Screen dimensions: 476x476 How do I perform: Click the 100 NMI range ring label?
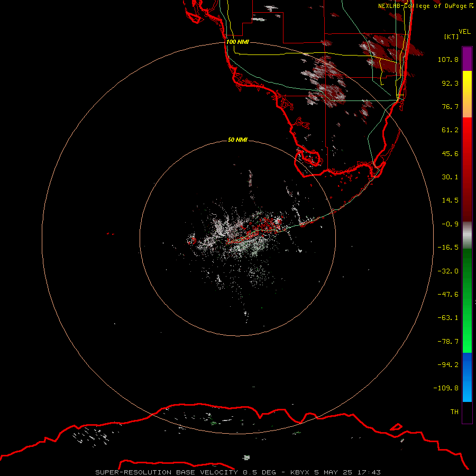[x=237, y=42]
